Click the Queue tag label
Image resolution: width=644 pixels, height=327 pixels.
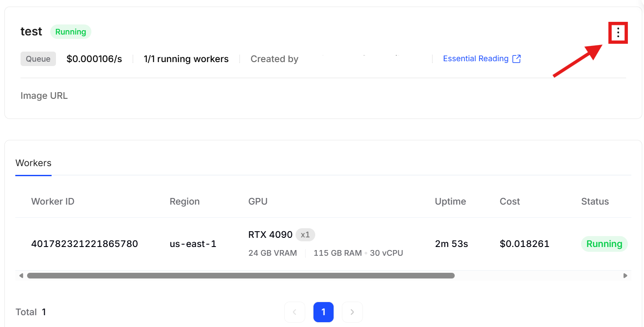pos(38,59)
